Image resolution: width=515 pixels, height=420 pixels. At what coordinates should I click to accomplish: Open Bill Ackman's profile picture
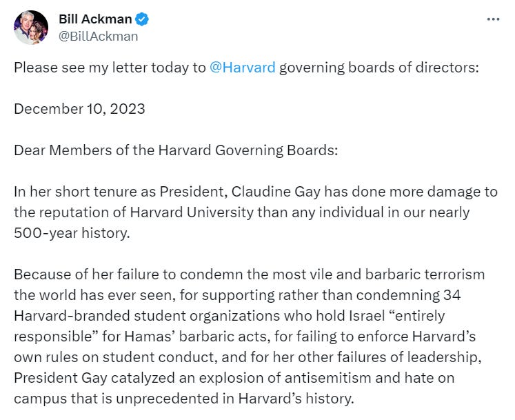point(31,28)
